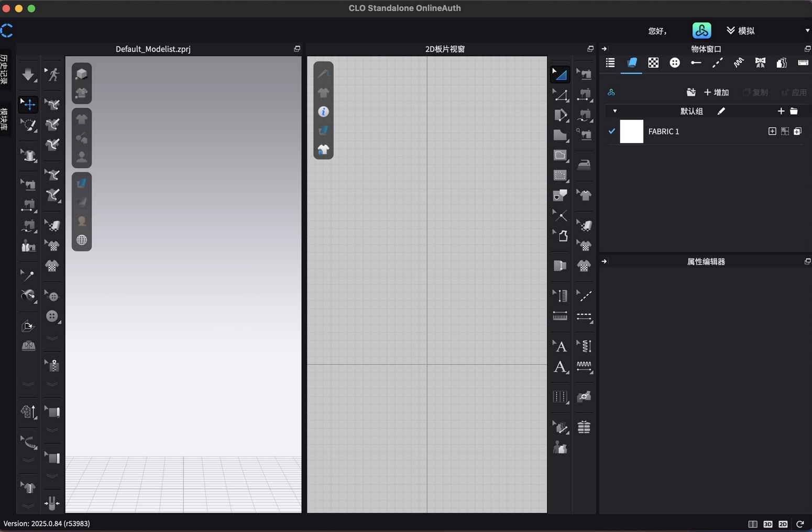This screenshot has width=812, height=532.
Task: Click the 2D window info icon
Action: (323, 112)
